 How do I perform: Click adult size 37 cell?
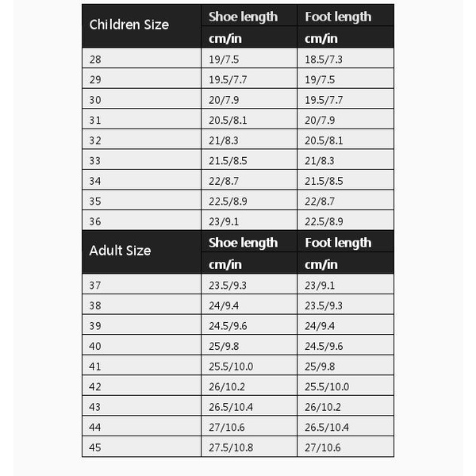tap(141, 284)
